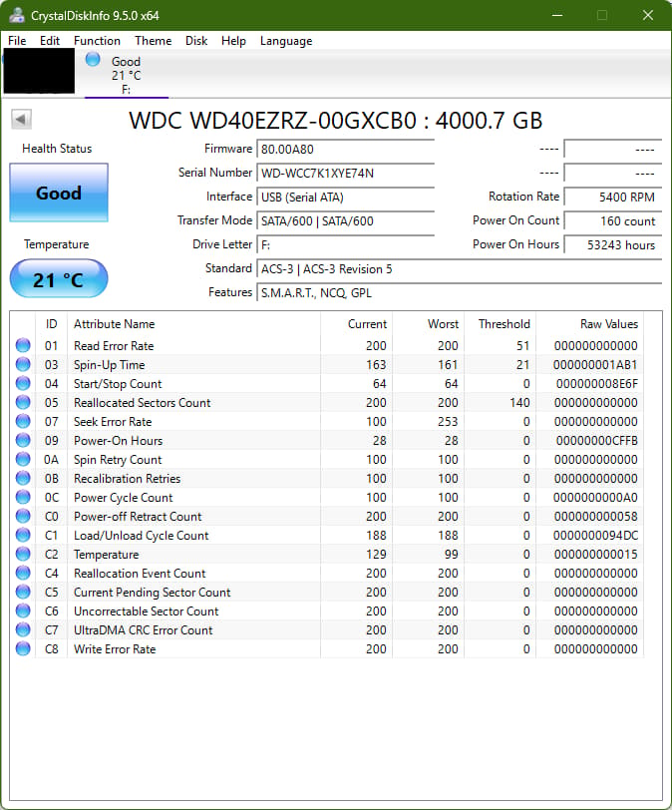This screenshot has height=810, width=672.
Task: Click the Rotation Rate value 5400 RPM
Action: click(612, 197)
